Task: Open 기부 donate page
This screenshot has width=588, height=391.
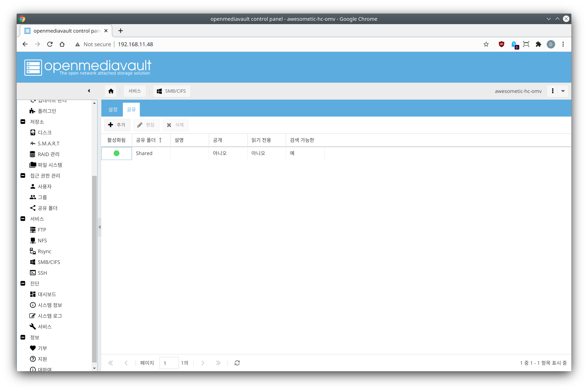Action: click(39, 348)
